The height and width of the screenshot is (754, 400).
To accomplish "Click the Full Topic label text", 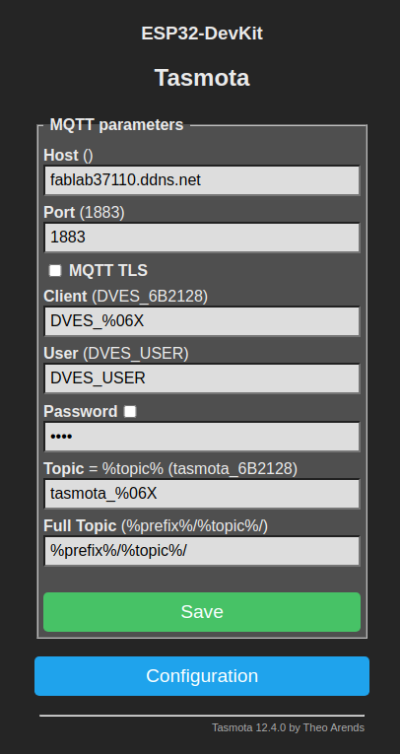I will (80, 526).
